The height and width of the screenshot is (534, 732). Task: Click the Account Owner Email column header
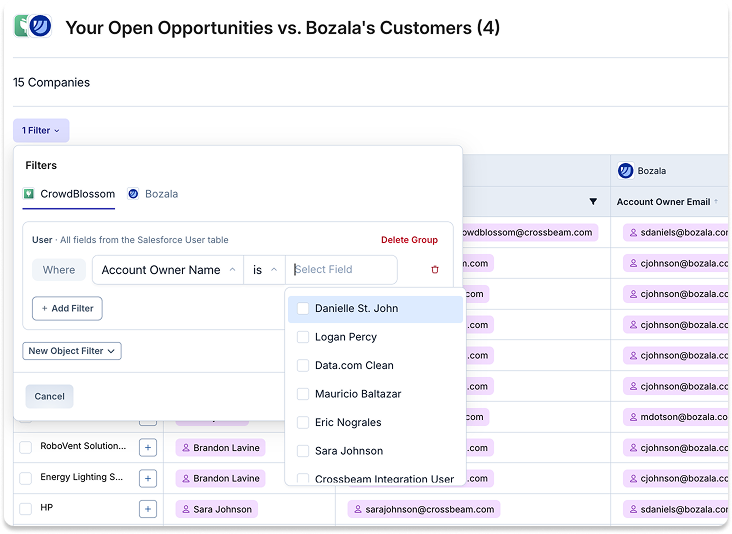point(663,202)
